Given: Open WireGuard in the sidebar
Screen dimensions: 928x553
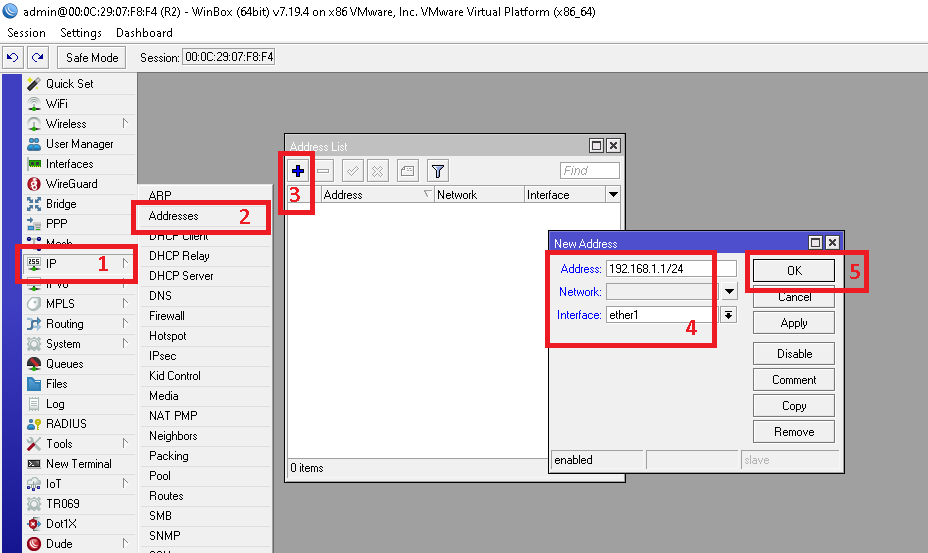Looking at the screenshot, I should pos(71,184).
